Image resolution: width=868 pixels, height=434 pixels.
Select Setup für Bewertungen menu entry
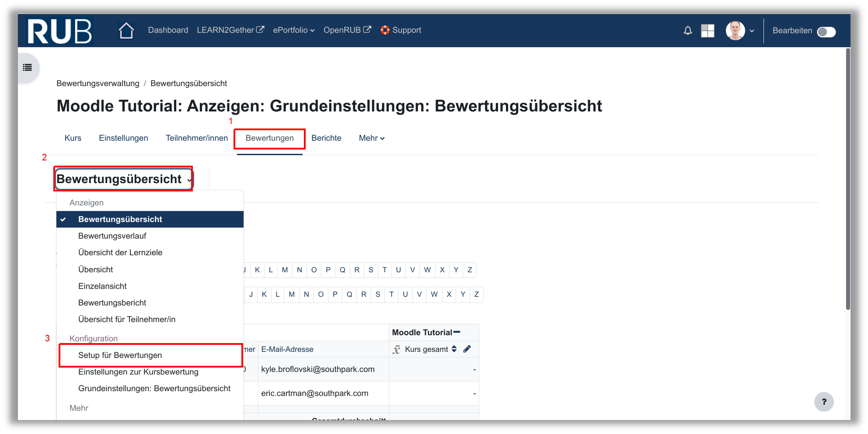[x=120, y=355]
